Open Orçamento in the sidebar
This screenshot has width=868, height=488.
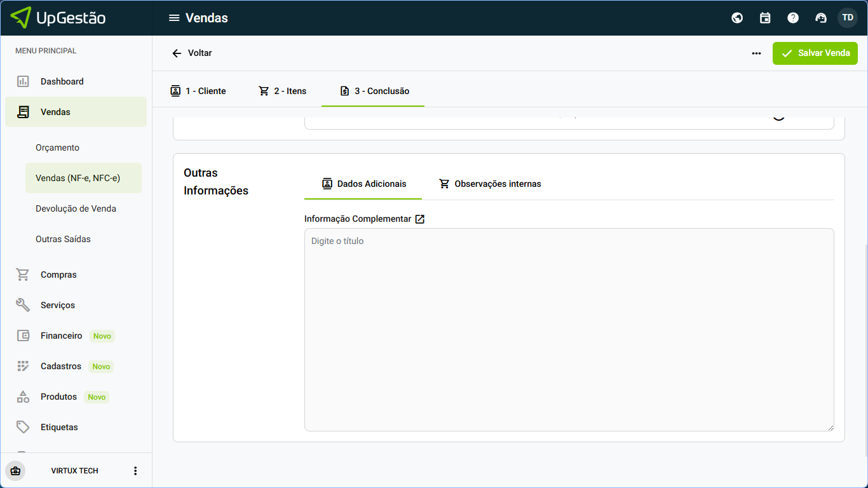[58, 147]
